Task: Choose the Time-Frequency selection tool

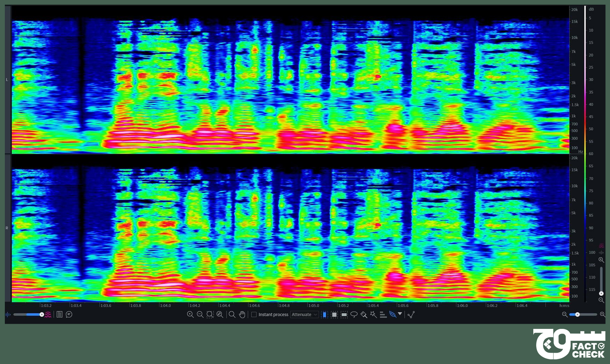Action: point(334,314)
